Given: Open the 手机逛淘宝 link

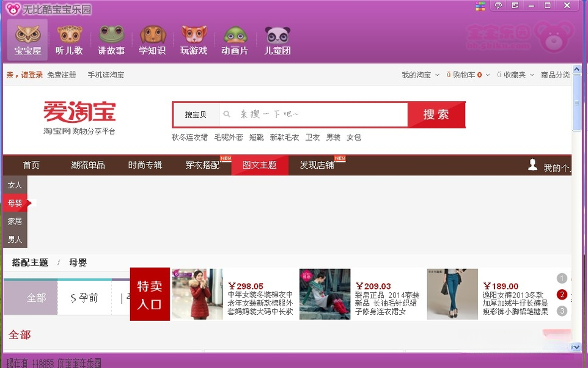Looking at the screenshot, I should click(x=106, y=75).
